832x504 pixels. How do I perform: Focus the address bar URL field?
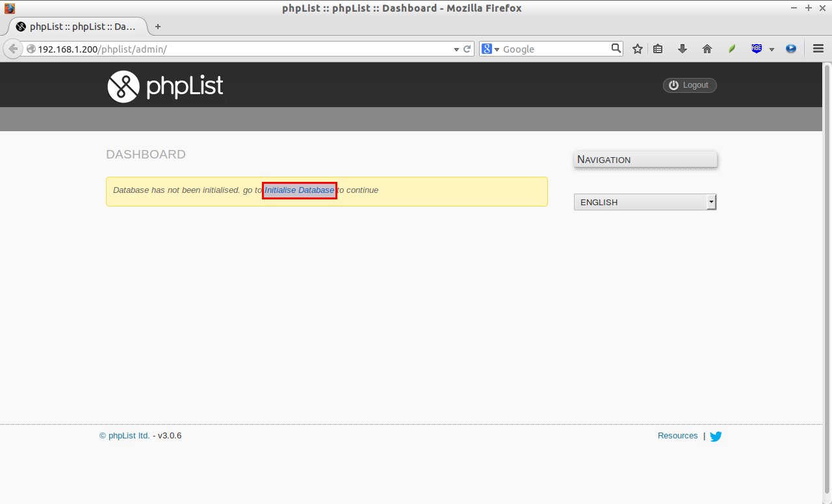point(244,49)
